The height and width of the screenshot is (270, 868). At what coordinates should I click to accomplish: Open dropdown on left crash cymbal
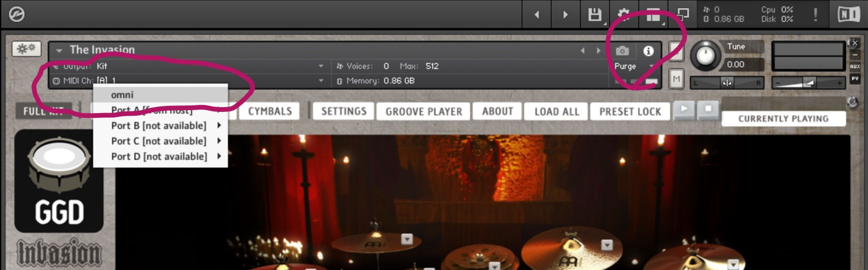tap(407, 239)
